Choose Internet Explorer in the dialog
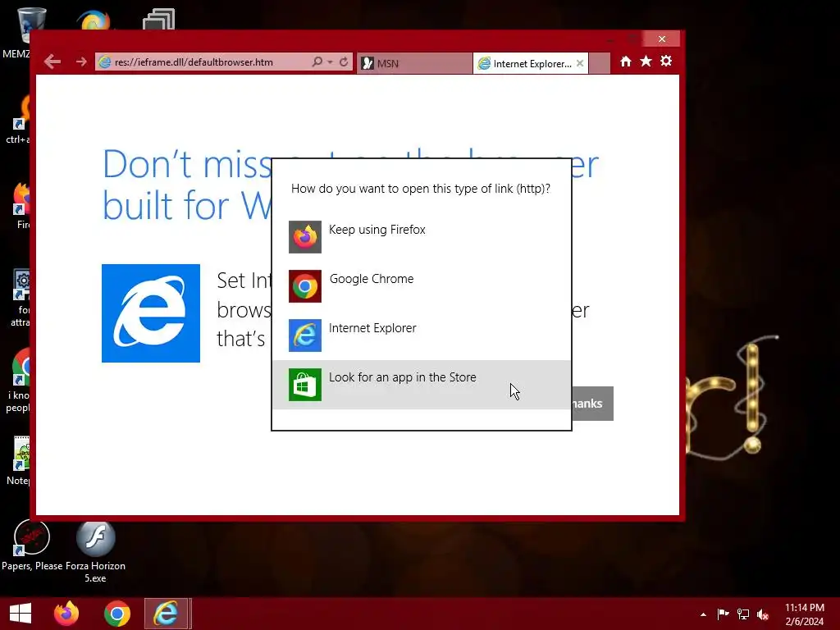 421,336
